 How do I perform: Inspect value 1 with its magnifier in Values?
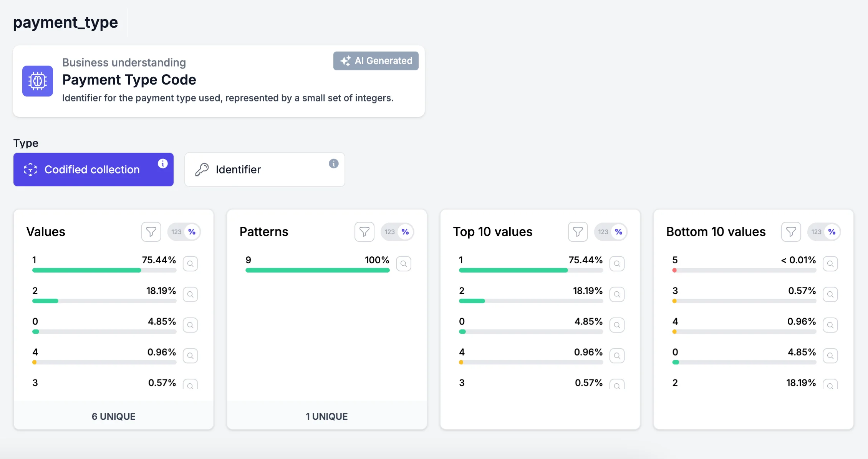click(190, 263)
